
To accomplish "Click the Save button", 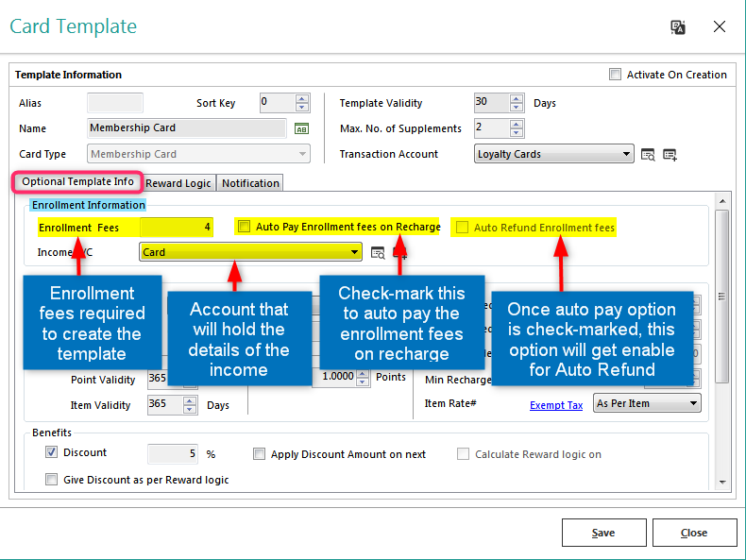I will [603, 533].
